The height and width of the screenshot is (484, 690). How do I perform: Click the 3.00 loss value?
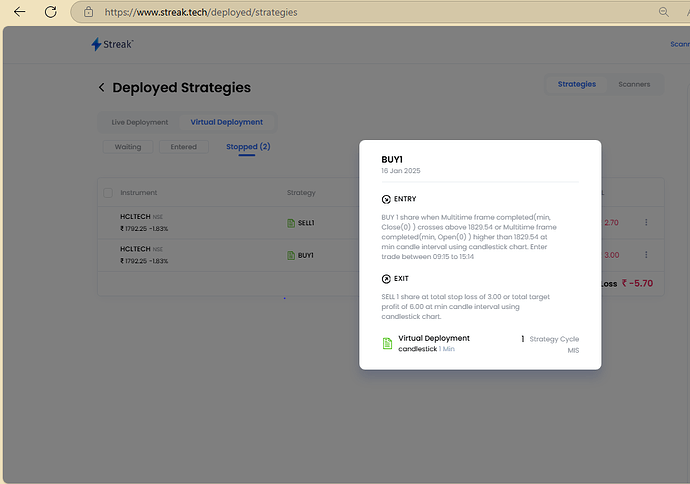[611, 255]
